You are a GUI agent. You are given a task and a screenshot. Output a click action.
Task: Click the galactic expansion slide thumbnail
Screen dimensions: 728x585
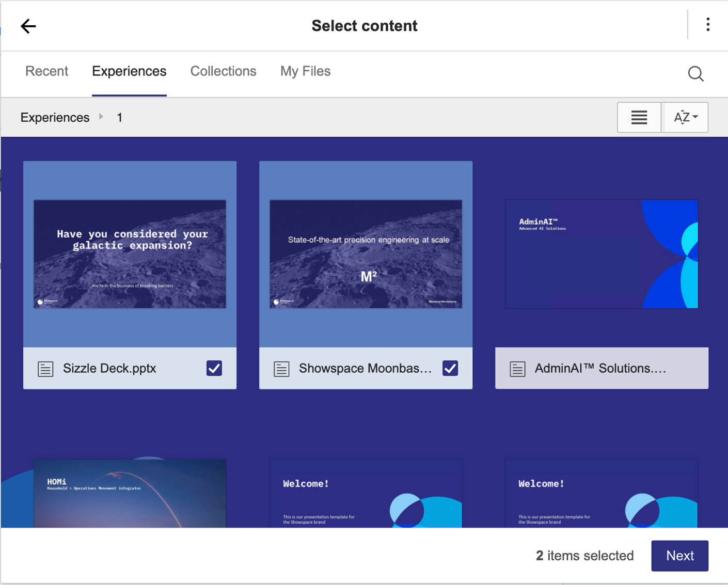[130, 254]
